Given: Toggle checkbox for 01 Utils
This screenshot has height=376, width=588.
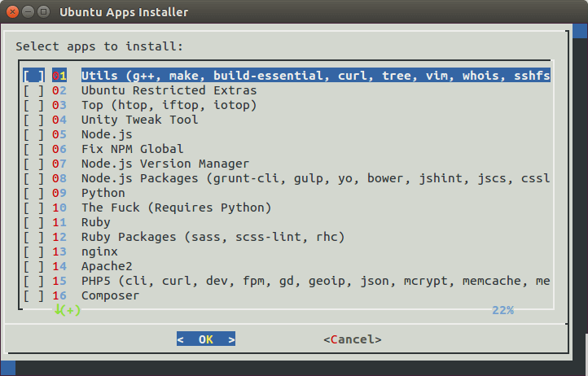Looking at the screenshot, I should point(33,76).
